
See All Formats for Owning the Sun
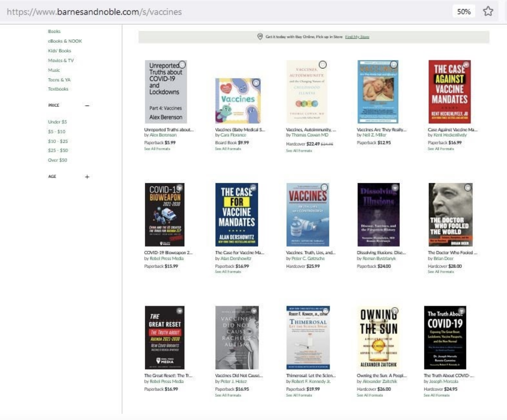pyautogui.click(x=370, y=395)
